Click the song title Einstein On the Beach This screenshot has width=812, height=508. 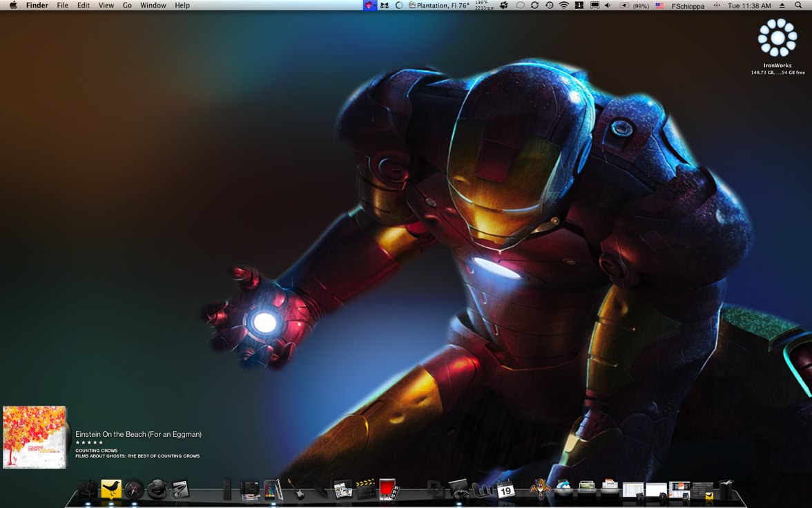138,434
